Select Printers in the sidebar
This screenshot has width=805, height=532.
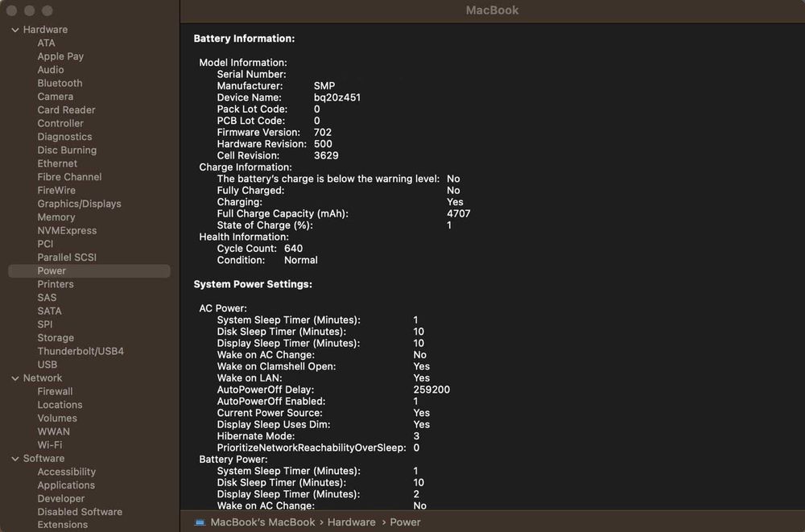56,284
